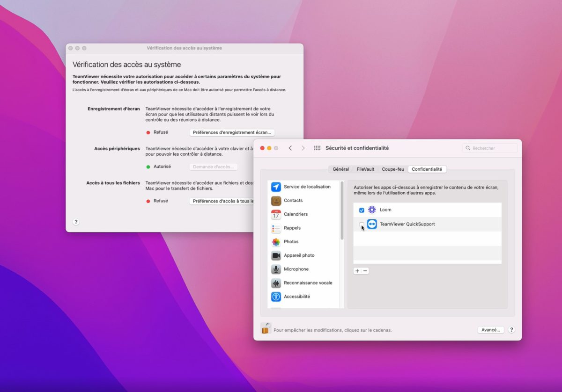562x392 pixels.
Task: Add an app with the plus button
Action: (357, 271)
